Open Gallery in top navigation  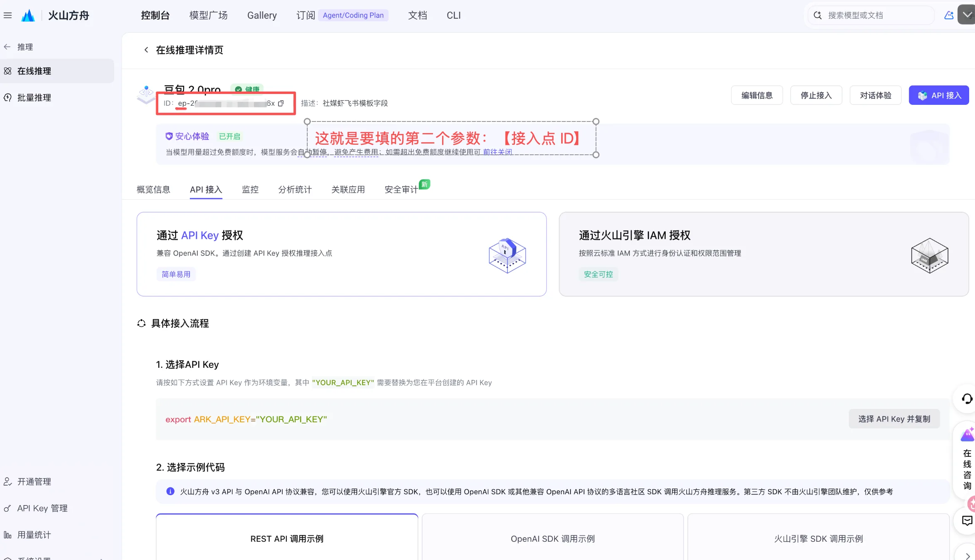[x=262, y=15]
